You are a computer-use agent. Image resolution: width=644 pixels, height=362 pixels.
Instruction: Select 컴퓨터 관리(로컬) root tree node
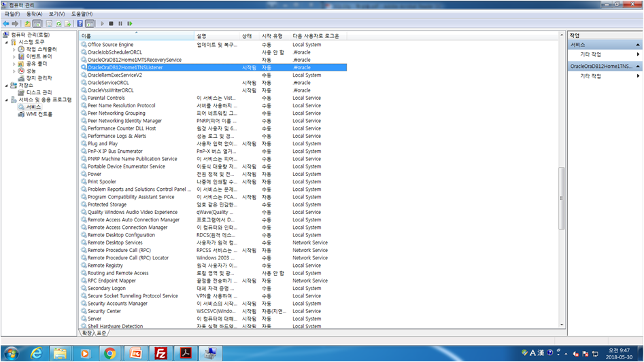30,35
